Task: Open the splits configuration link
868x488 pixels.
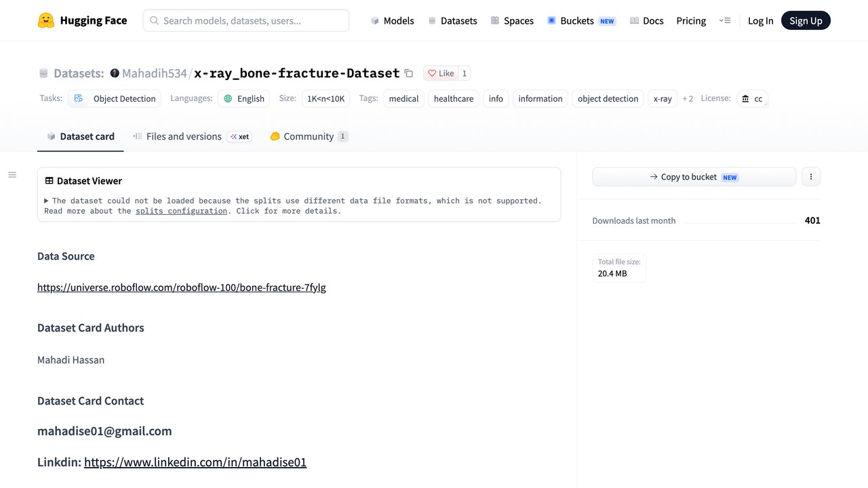Action: pyautogui.click(x=181, y=211)
